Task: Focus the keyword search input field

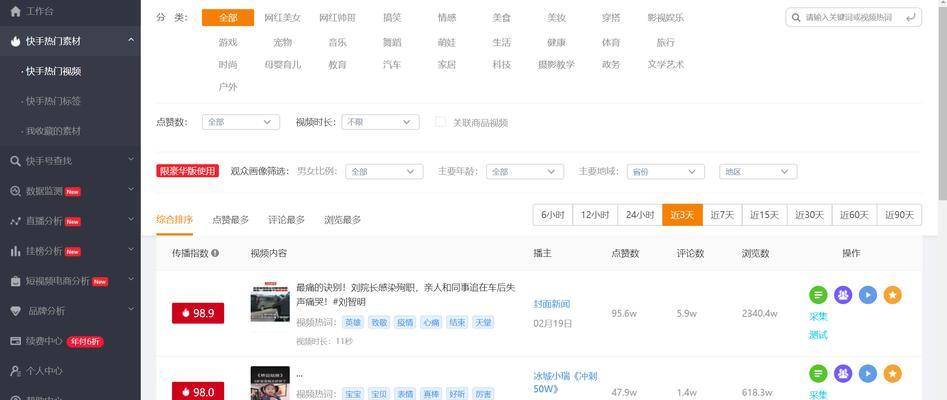Action: [x=853, y=18]
